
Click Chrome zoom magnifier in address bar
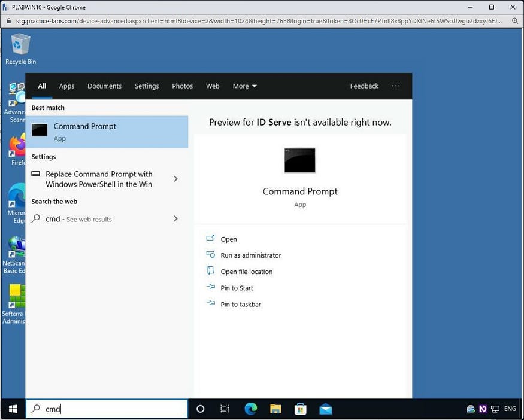click(515, 21)
